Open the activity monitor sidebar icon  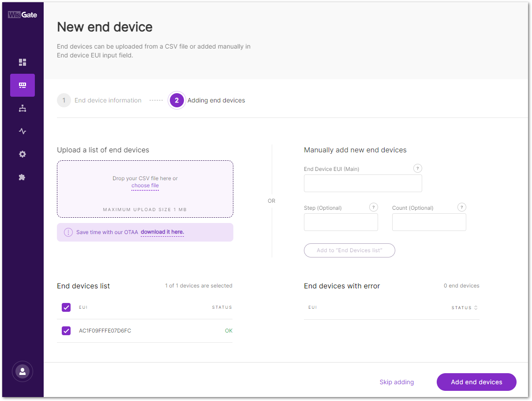click(x=22, y=131)
